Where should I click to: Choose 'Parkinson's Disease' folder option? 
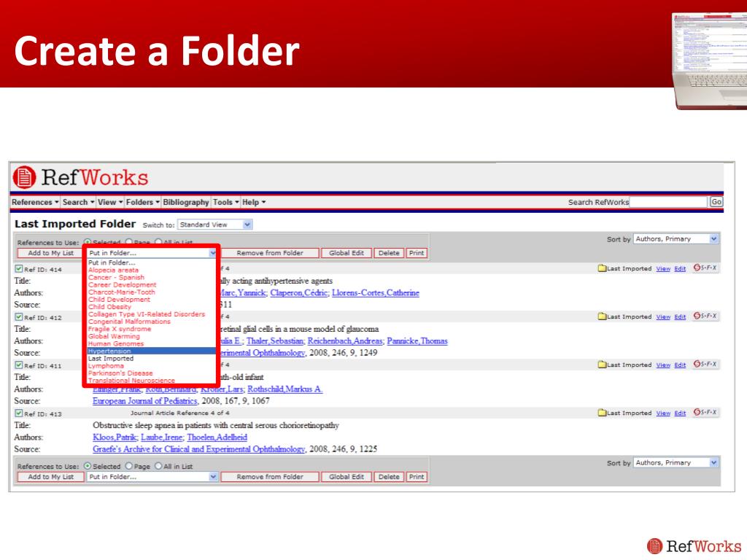pos(120,373)
